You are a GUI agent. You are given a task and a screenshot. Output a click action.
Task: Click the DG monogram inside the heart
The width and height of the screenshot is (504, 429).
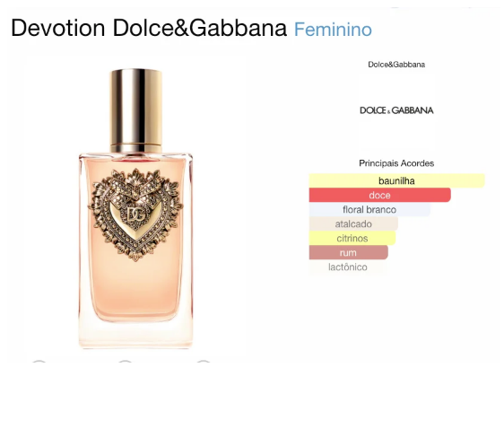(x=136, y=214)
